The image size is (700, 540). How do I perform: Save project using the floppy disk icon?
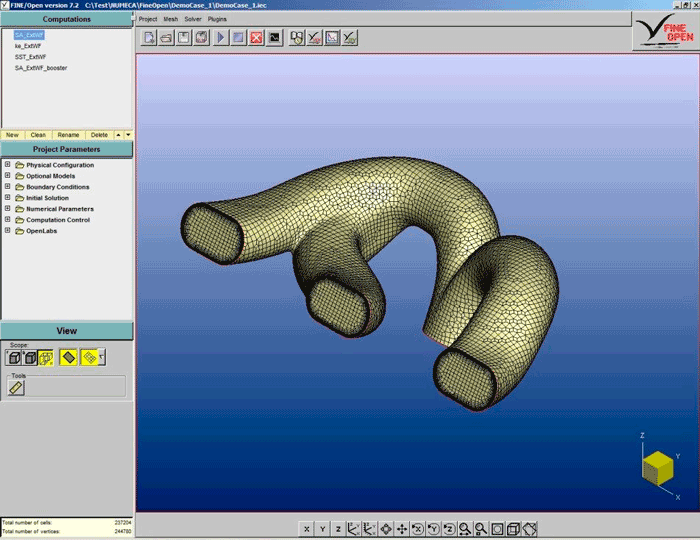point(184,38)
